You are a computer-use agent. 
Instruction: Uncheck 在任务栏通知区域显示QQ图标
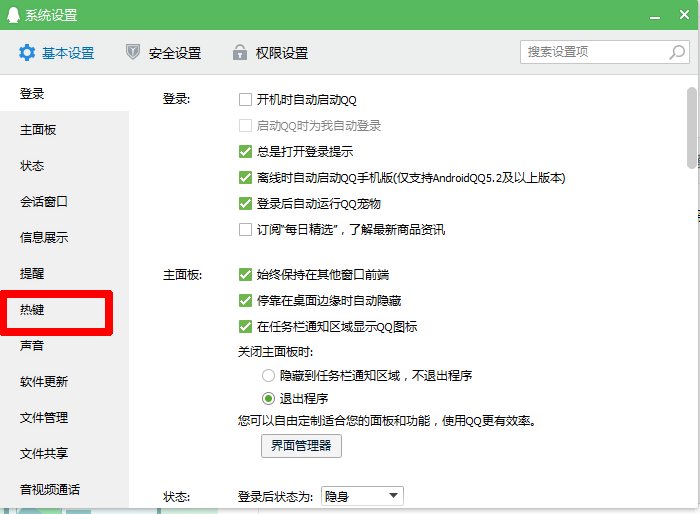(245, 326)
